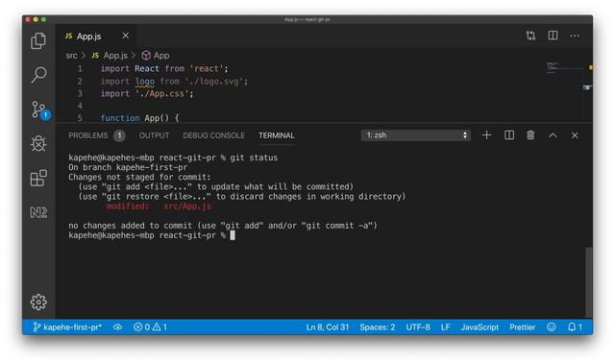Open errors and warnings count in status bar

tap(150, 328)
